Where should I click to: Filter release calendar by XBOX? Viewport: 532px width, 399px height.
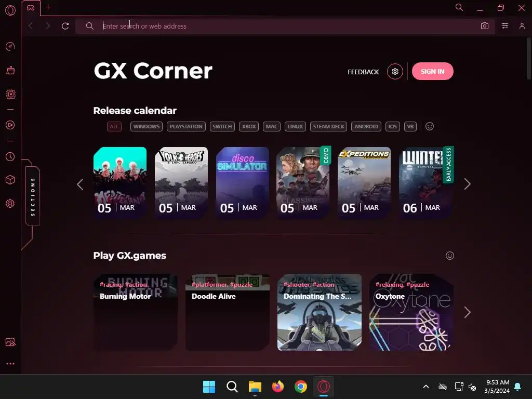click(249, 127)
